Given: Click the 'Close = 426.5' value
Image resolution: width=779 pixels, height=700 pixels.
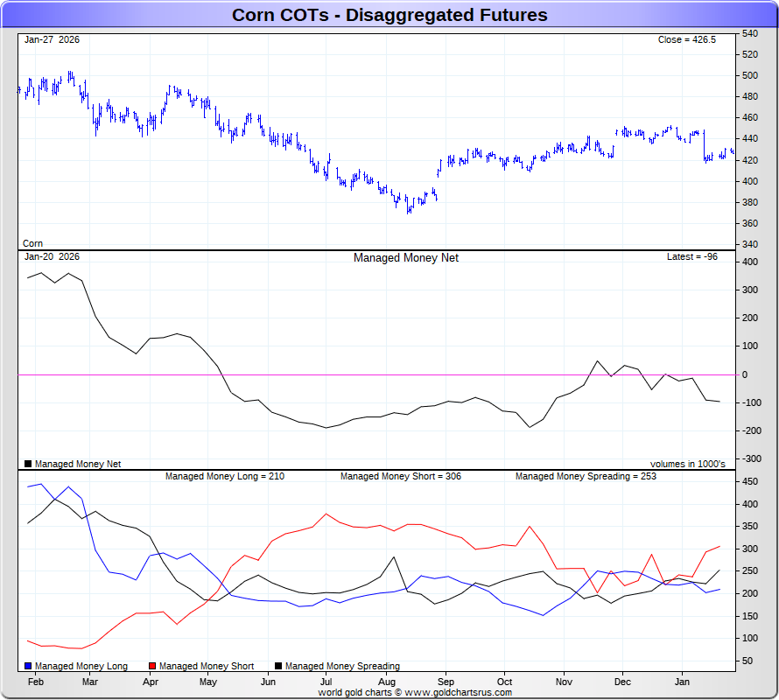Looking at the screenshot, I should [x=686, y=39].
